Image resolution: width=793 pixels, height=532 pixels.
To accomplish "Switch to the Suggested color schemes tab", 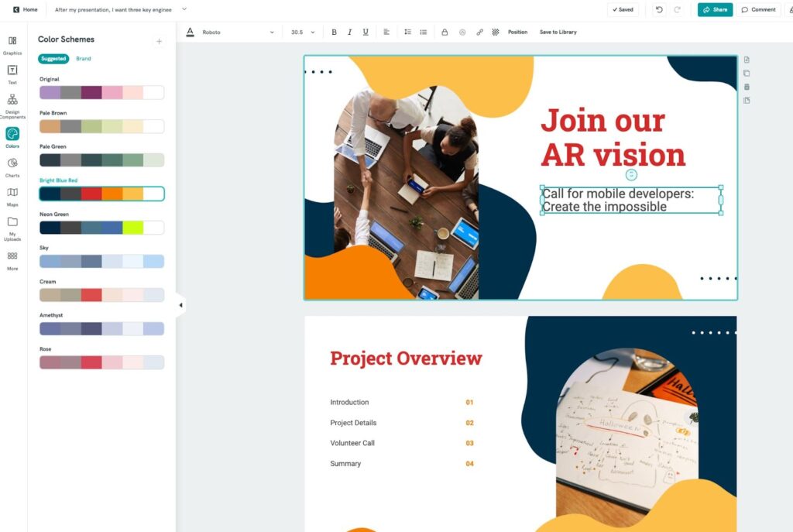I will (53, 59).
